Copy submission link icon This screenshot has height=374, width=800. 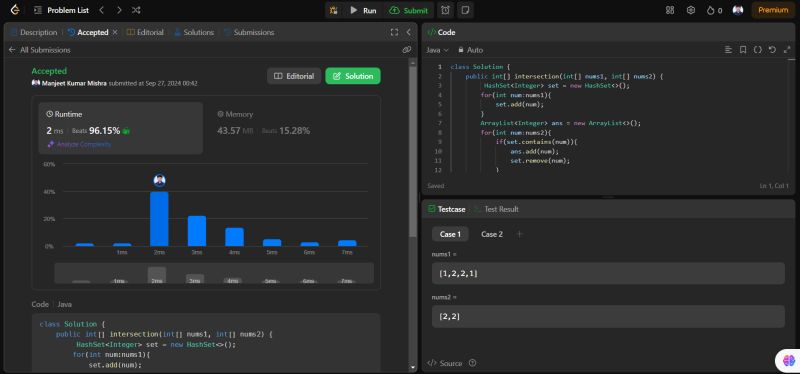[406, 50]
